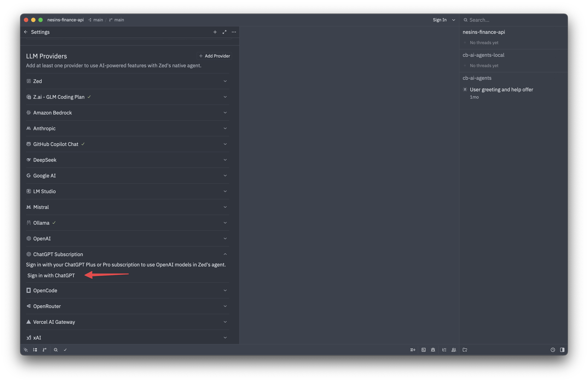Select the cb-ai-agents-local project group
The height and width of the screenshot is (382, 588).
483,55
